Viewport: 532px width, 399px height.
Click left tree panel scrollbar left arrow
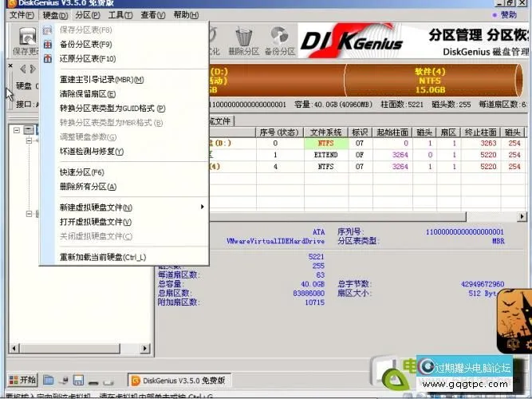14,348
